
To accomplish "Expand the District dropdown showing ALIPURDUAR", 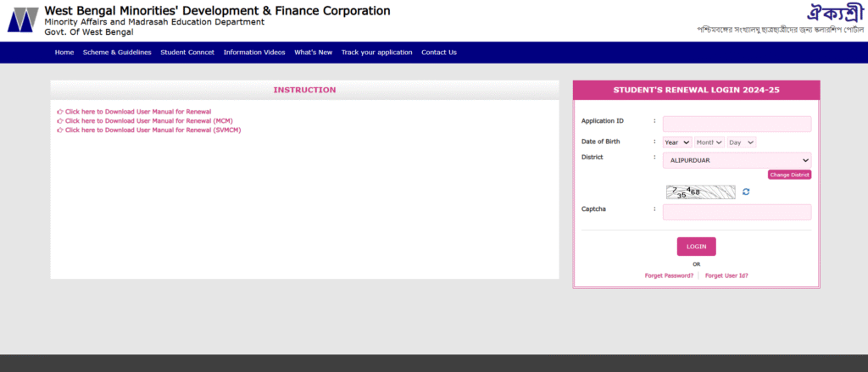I will [737, 160].
